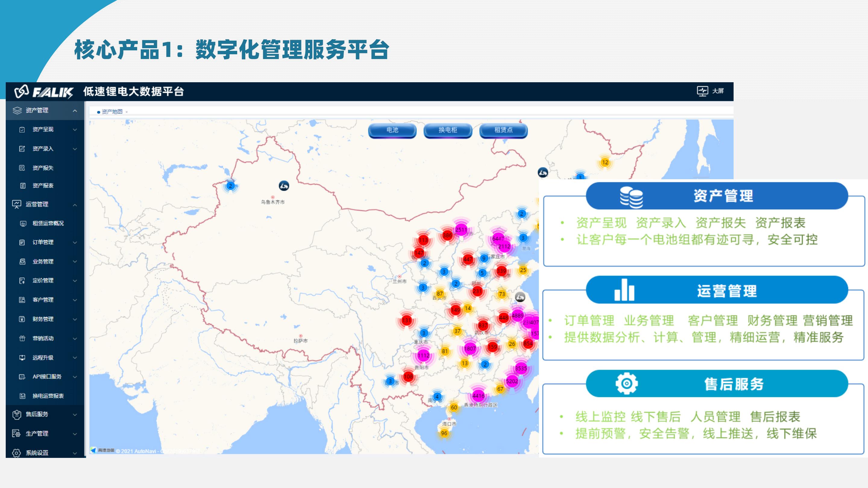Collapse the 资产管理 menu chevron
This screenshot has width=868, height=488.
75,111
